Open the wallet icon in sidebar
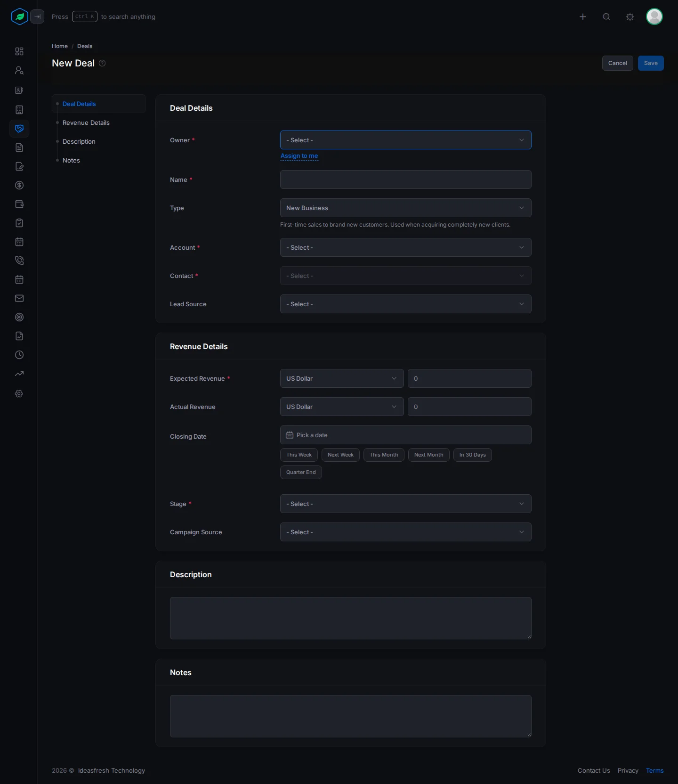Image resolution: width=678 pixels, height=784 pixels. pos(19,204)
